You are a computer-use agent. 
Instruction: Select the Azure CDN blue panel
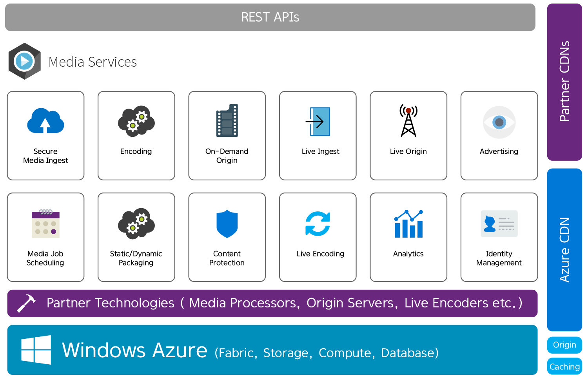(564, 250)
